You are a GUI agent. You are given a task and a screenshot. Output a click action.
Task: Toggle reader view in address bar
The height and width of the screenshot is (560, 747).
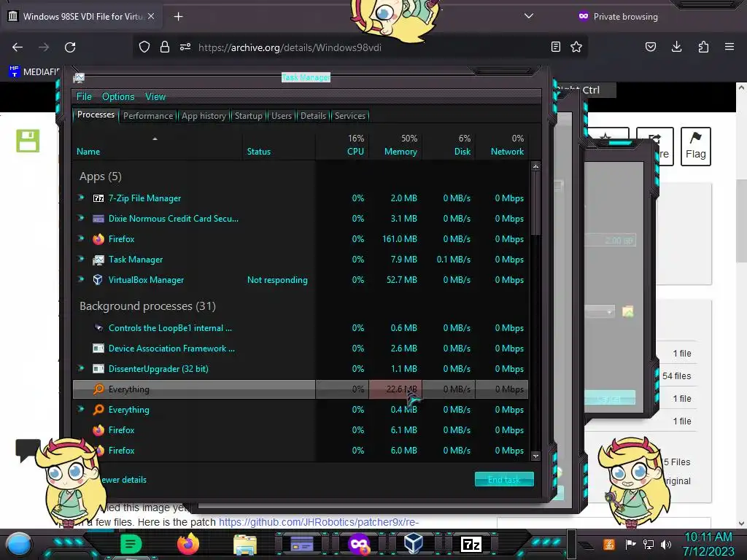point(555,47)
